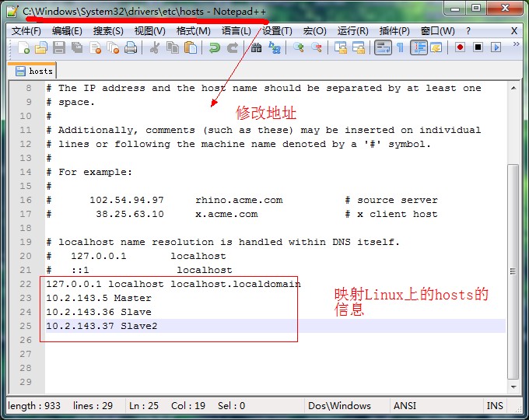This screenshot has width=529, height=420.
Task: Click line number 8 in the margin
Action: click(x=28, y=88)
